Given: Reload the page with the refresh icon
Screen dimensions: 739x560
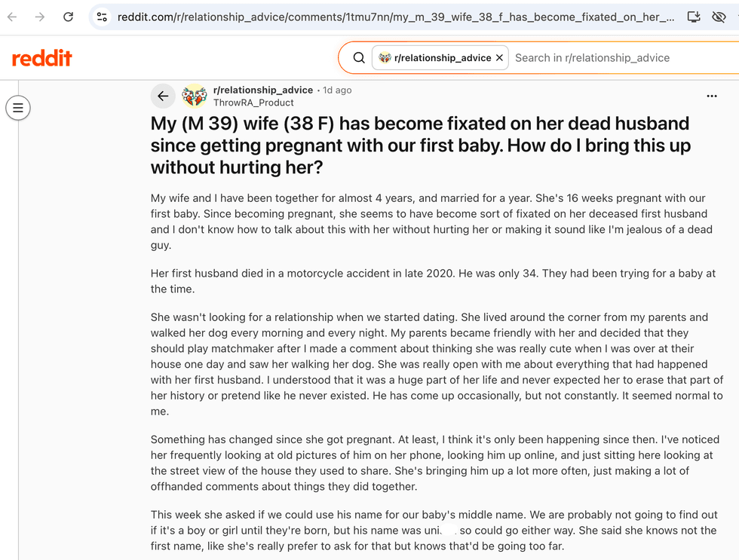Looking at the screenshot, I should click(x=69, y=17).
